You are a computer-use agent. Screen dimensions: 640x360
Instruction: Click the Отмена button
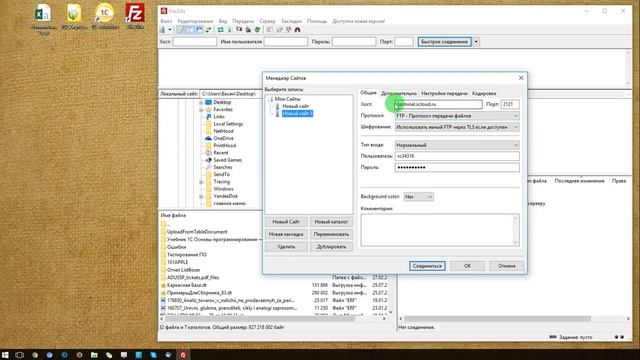click(x=507, y=266)
